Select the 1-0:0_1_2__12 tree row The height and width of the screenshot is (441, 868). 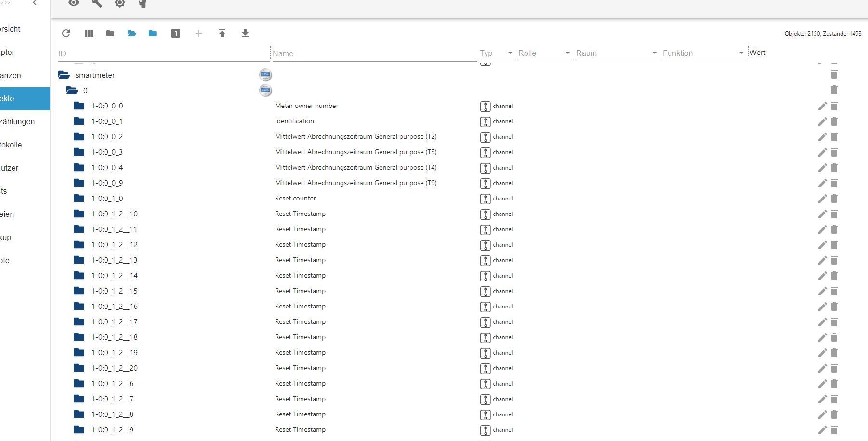coord(449,244)
